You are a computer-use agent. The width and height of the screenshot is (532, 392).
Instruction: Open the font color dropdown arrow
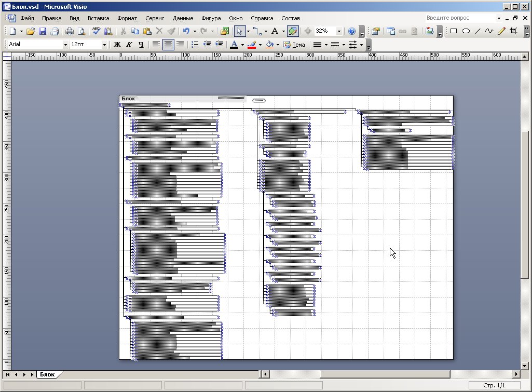[242, 45]
